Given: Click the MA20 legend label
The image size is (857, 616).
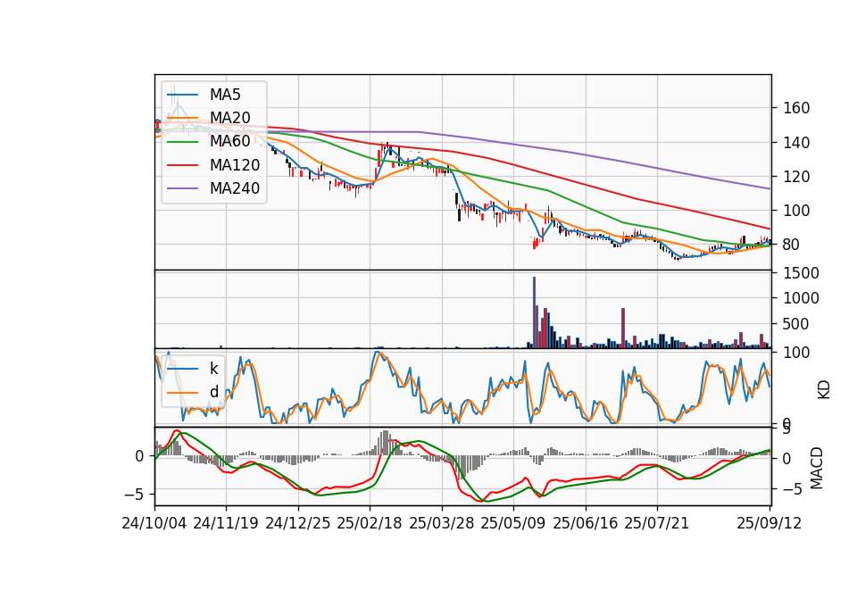Looking at the screenshot, I should 229,118.
